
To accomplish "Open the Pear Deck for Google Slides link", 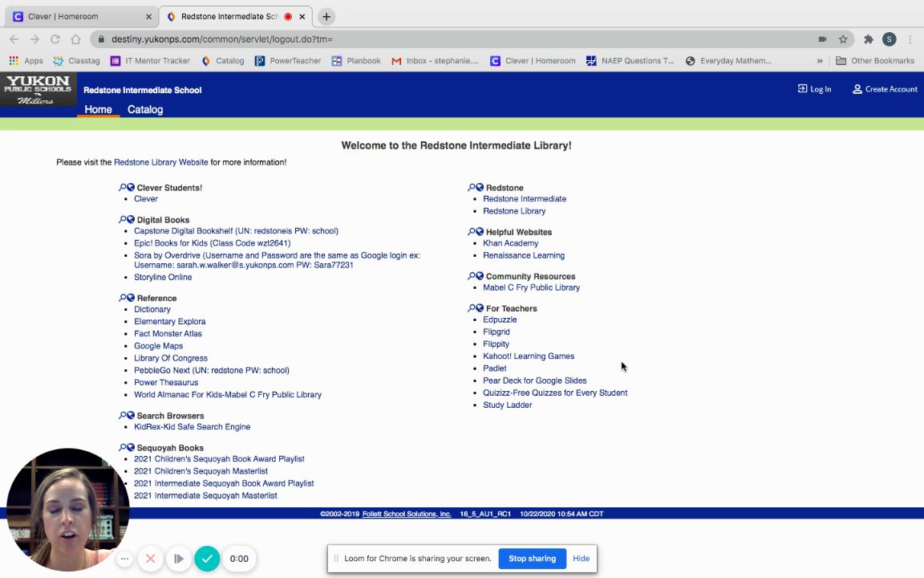I will click(534, 381).
